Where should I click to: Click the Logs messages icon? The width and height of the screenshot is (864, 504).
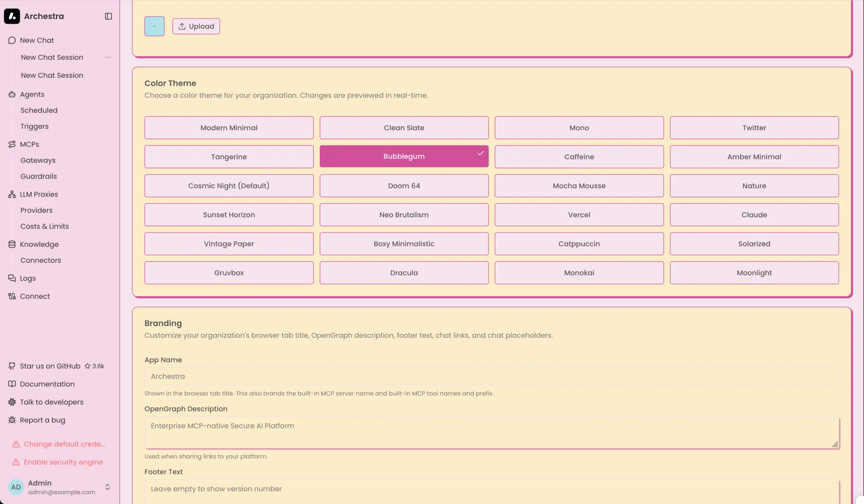[12, 278]
